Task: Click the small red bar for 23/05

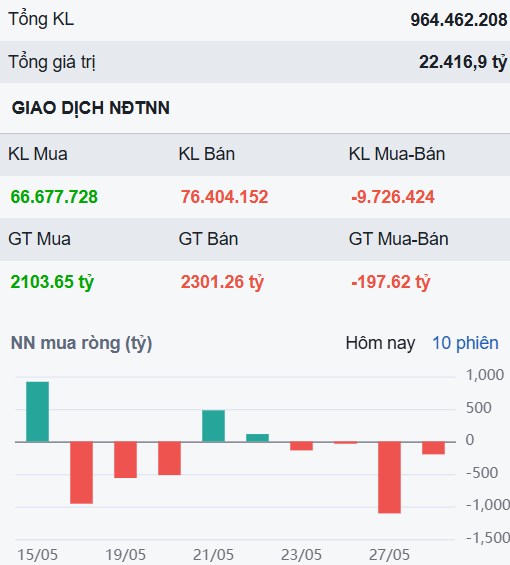Action: tap(301, 446)
